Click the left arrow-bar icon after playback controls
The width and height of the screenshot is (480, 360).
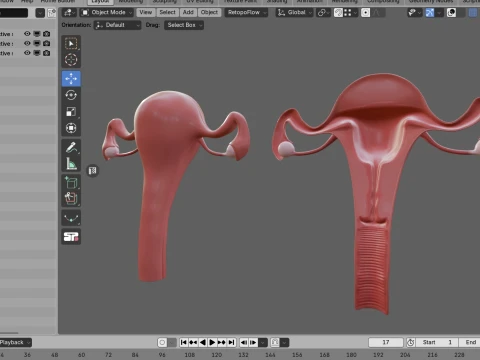244,342
